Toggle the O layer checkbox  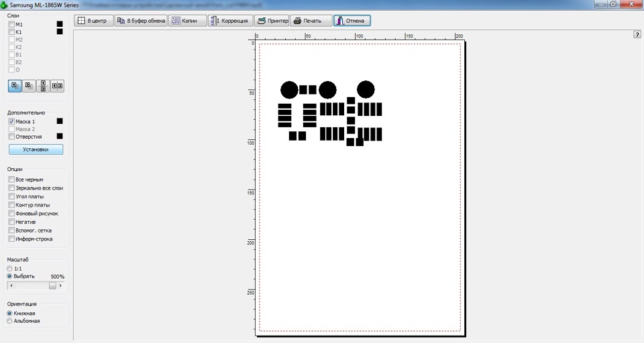tap(11, 70)
